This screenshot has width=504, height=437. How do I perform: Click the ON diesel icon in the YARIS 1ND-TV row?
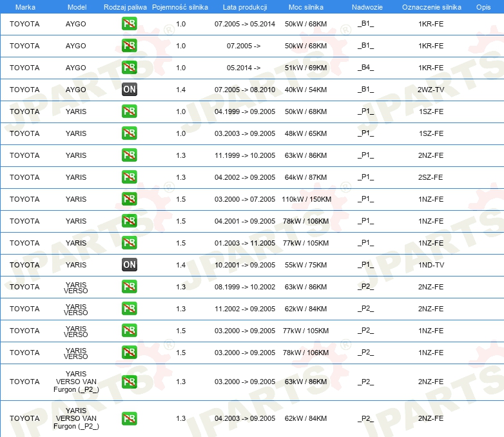(x=130, y=265)
